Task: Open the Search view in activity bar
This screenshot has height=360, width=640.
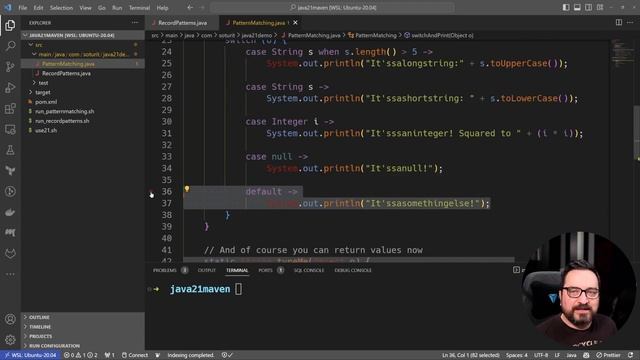Action: [x=10, y=46]
